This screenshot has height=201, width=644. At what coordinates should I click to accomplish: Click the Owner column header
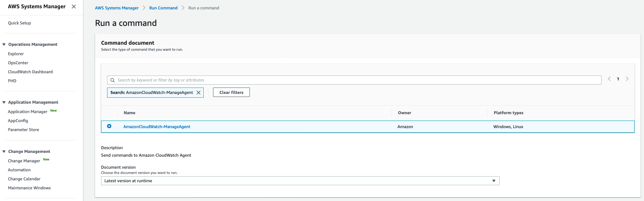point(405,113)
